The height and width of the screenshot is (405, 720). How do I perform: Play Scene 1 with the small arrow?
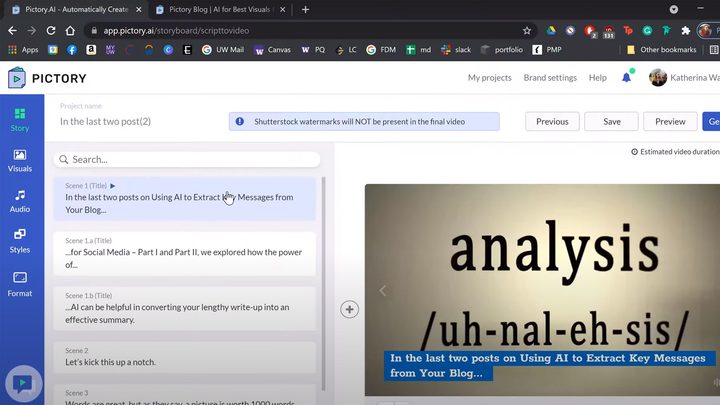point(112,186)
